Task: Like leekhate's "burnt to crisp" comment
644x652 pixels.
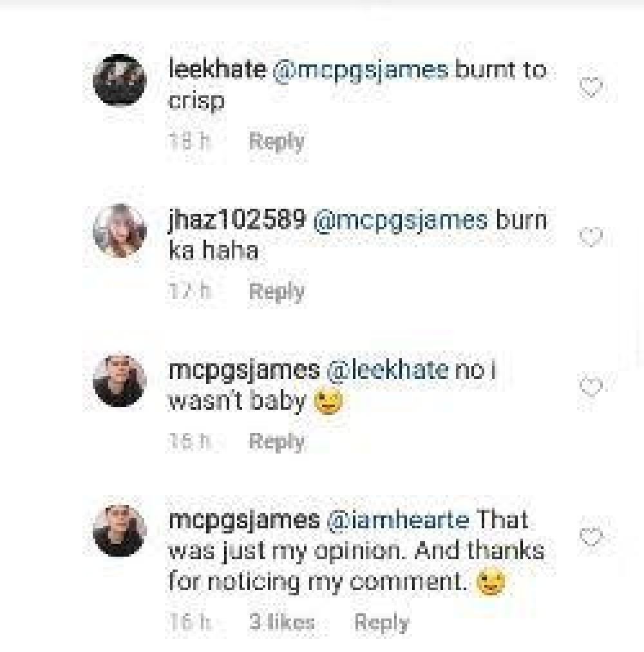Action: click(591, 87)
